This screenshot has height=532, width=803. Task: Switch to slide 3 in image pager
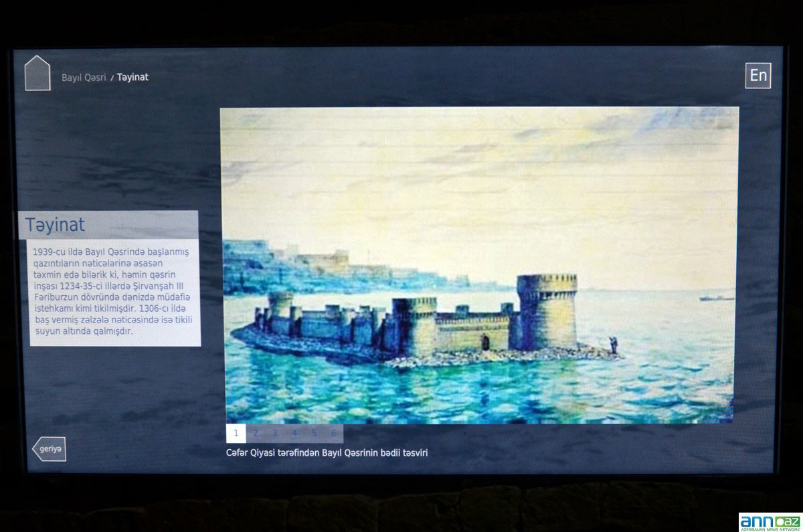point(275,433)
